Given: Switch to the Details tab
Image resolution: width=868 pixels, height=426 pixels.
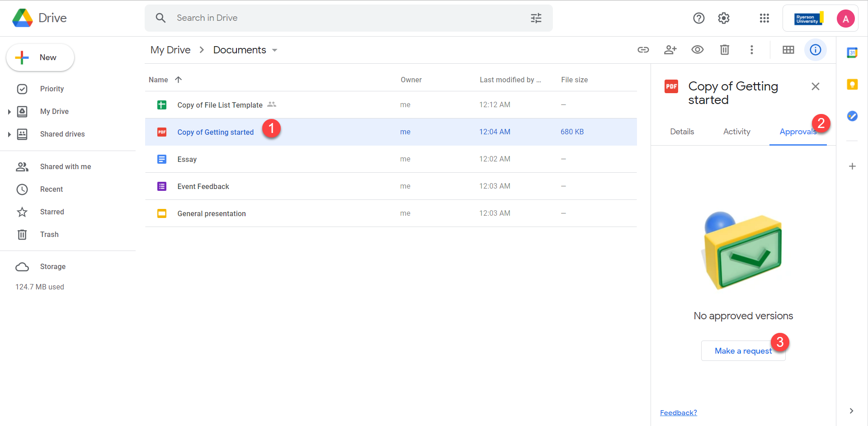Looking at the screenshot, I should point(682,132).
